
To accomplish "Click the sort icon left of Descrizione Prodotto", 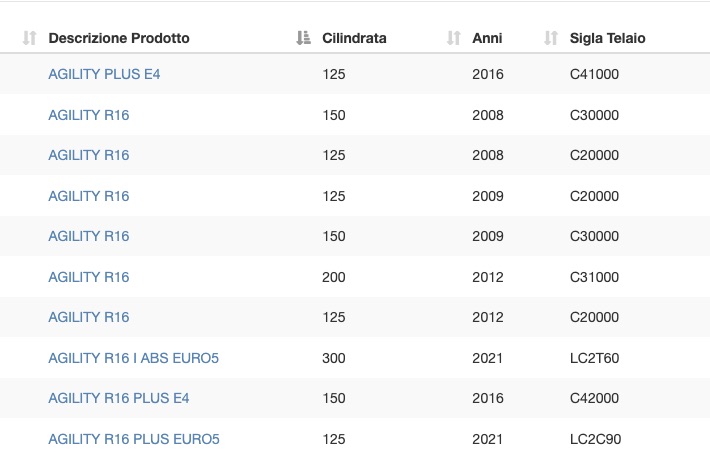I will tap(29, 38).
